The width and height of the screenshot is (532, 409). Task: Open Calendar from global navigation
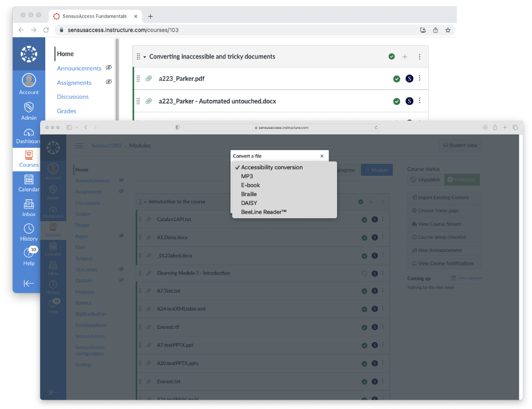[x=29, y=180]
